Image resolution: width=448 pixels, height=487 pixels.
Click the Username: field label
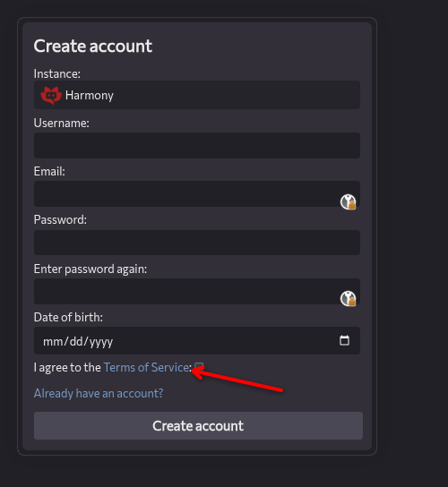61,124
